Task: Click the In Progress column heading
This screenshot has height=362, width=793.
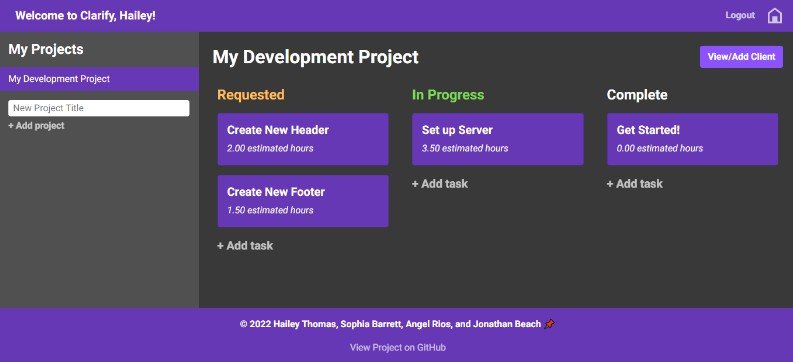Action: pos(448,95)
